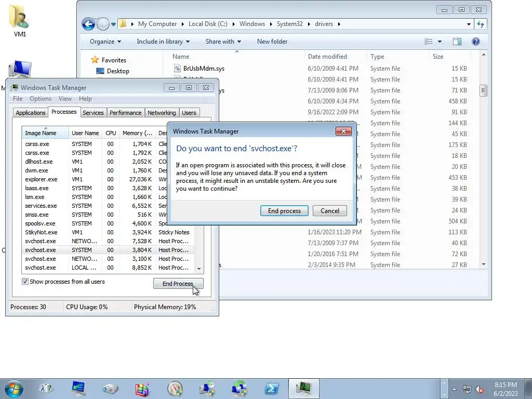Open PowerShell from taskbar

pyautogui.click(x=272, y=389)
